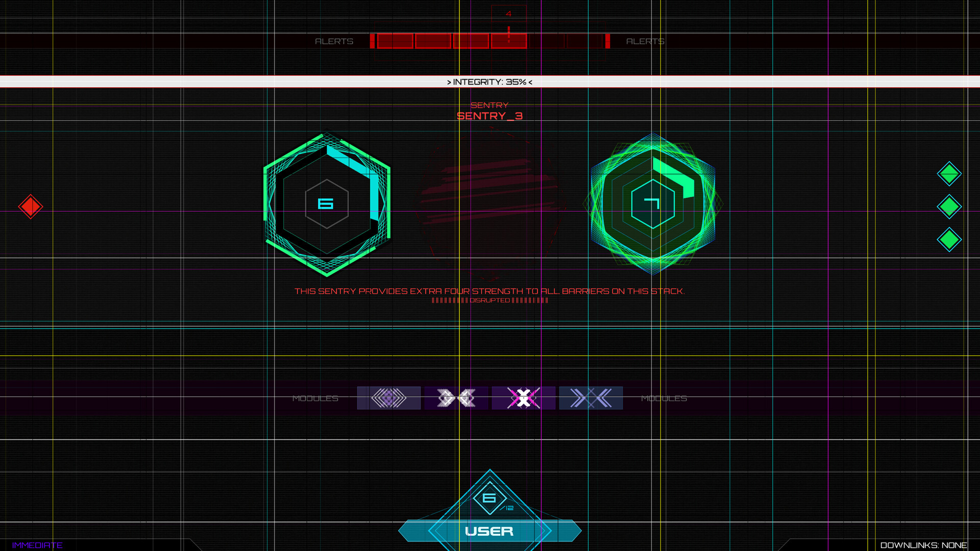980x551 pixels.
Task: Click the cyan hexagon sentry showing 6
Action: [x=326, y=203]
